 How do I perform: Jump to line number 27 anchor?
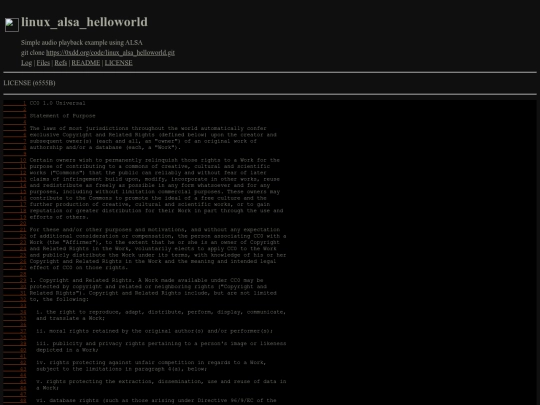coord(15,268)
